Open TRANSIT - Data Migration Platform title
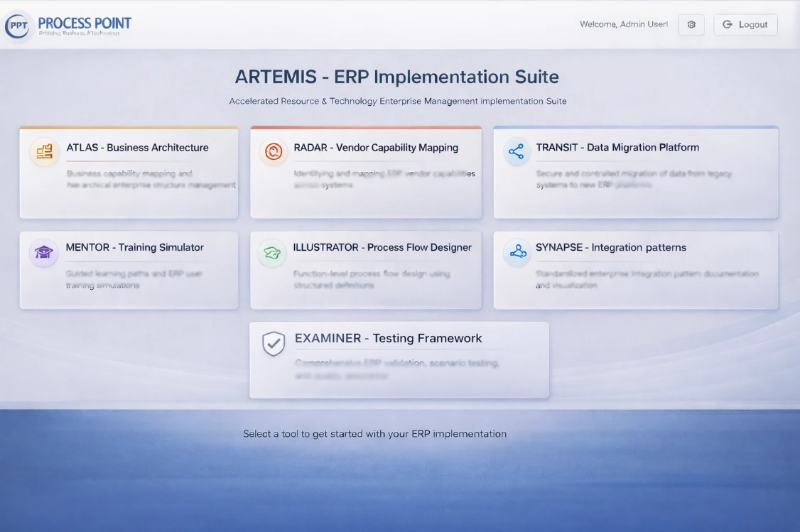This screenshot has height=532, width=800. click(617, 148)
